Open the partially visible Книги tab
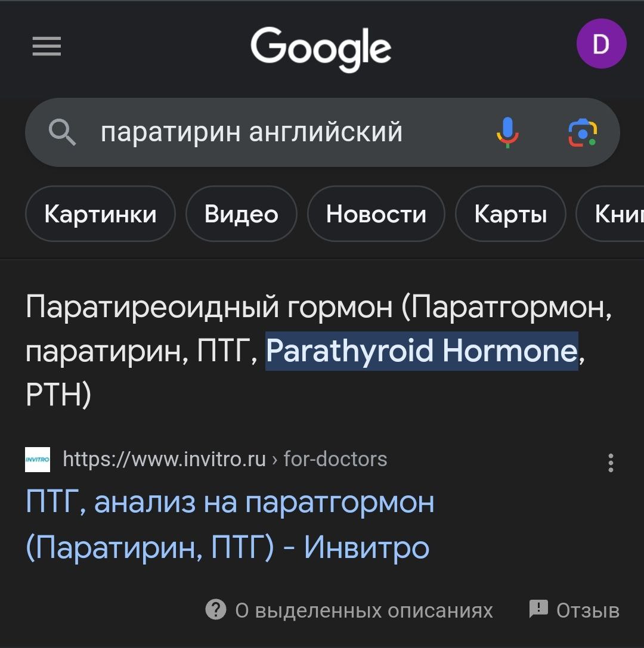 [x=611, y=213]
